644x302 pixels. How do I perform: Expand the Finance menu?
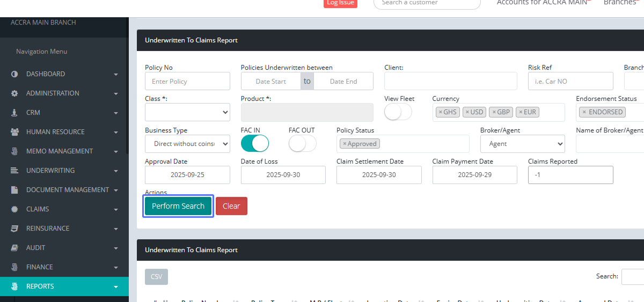click(x=64, y=267)
